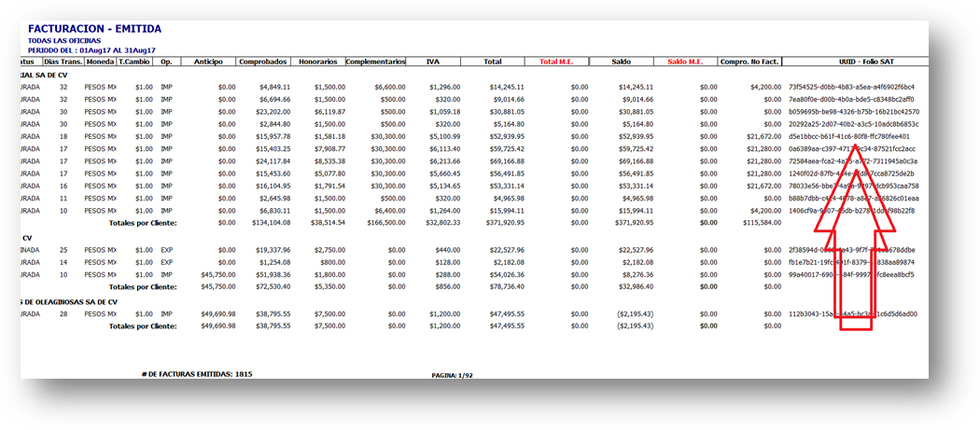The height and width of the screenshot is (430, 980).
Task: Click the UUID starting with 7ea80f0e
Action: click(851, 100)
